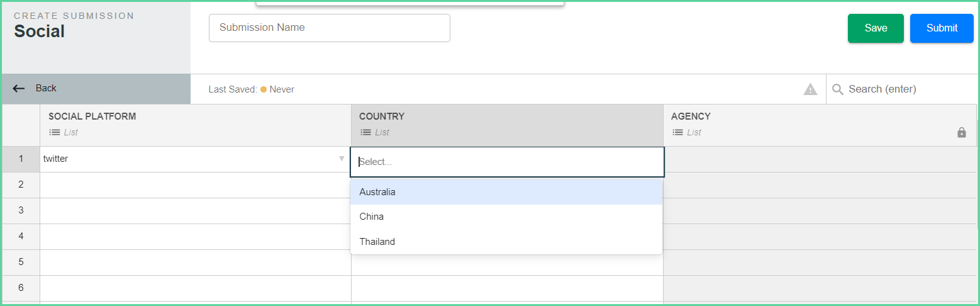Click the Agency column lock icon
Viewport: 980px width, 306px height.
[x=961, y=132]
